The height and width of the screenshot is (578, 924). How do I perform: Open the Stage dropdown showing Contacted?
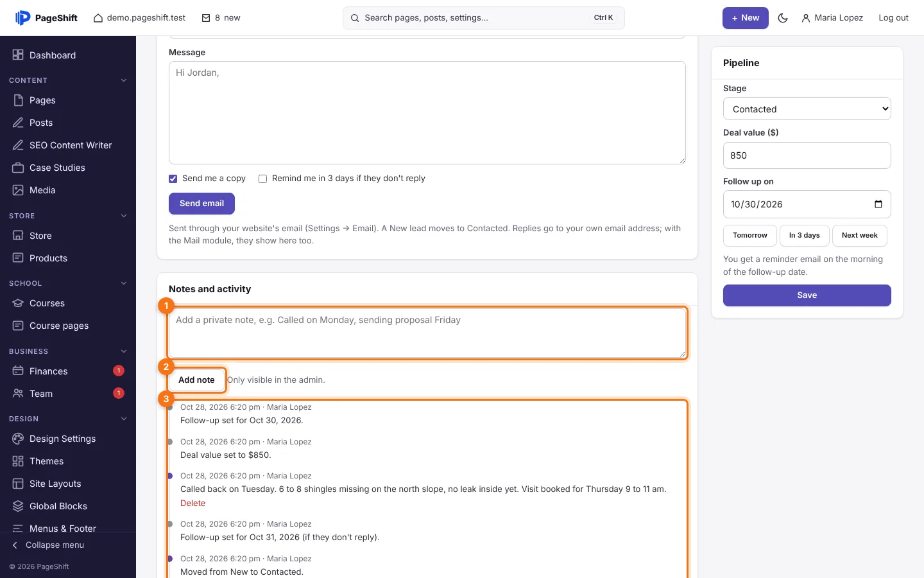(807, 109)
